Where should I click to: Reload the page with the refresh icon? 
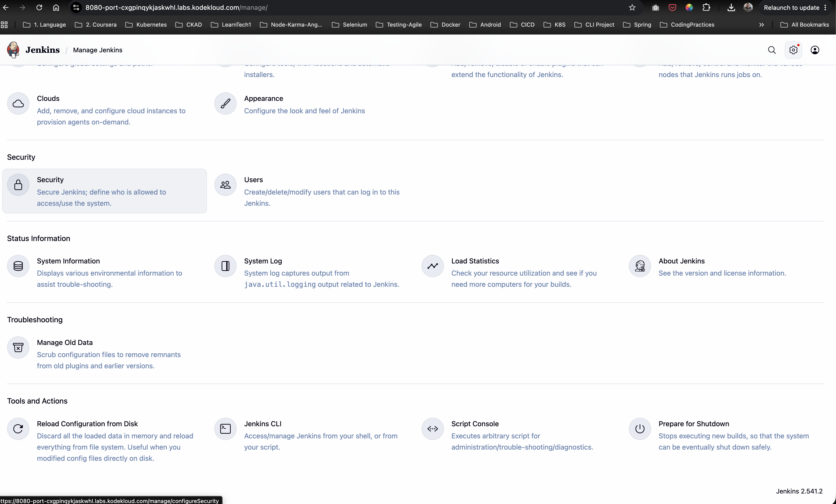tap(39, 7)
